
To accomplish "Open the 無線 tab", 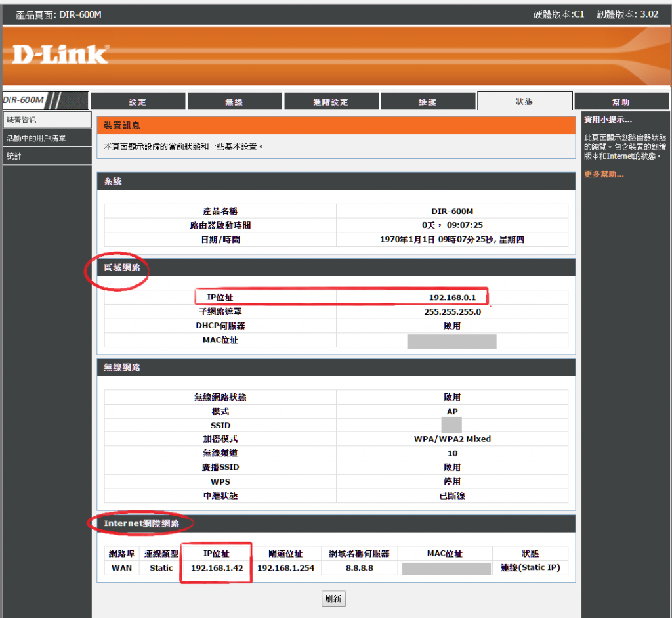I will click(234, 102).
